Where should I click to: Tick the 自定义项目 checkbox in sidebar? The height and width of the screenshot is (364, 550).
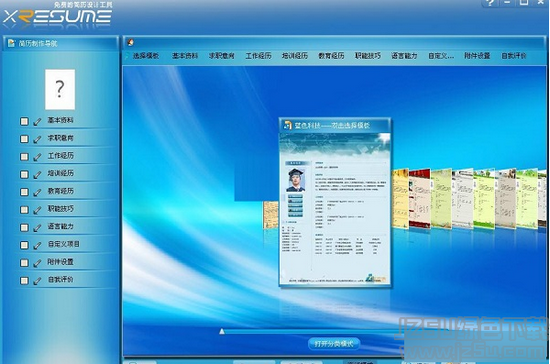[x=24, y=245]
